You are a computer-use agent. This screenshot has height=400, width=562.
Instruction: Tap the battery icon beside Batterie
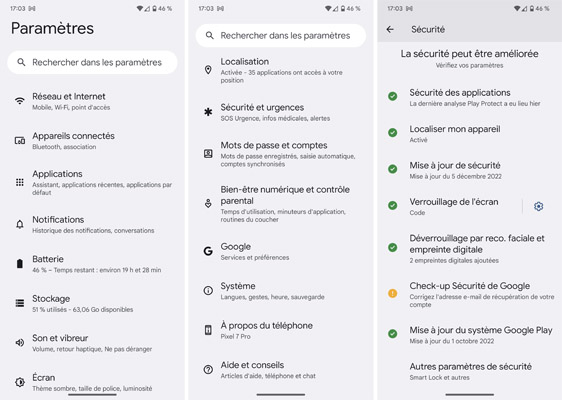tap(20, 264)
